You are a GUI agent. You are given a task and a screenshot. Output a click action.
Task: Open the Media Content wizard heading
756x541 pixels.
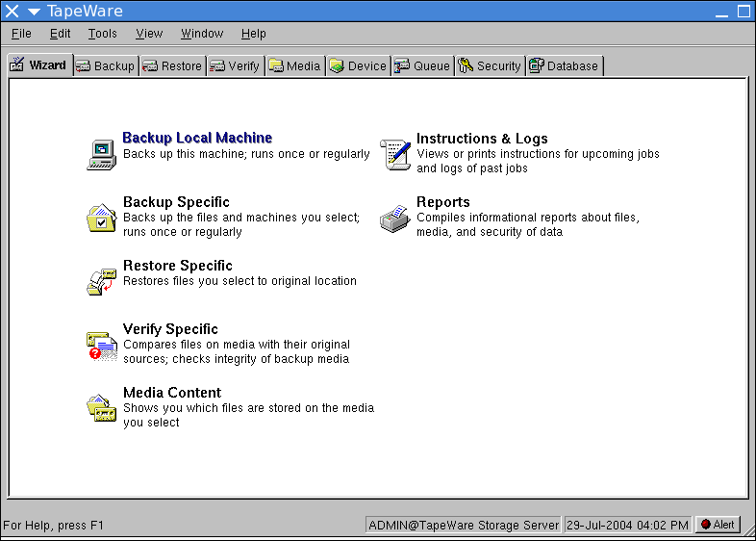point(172,393)
